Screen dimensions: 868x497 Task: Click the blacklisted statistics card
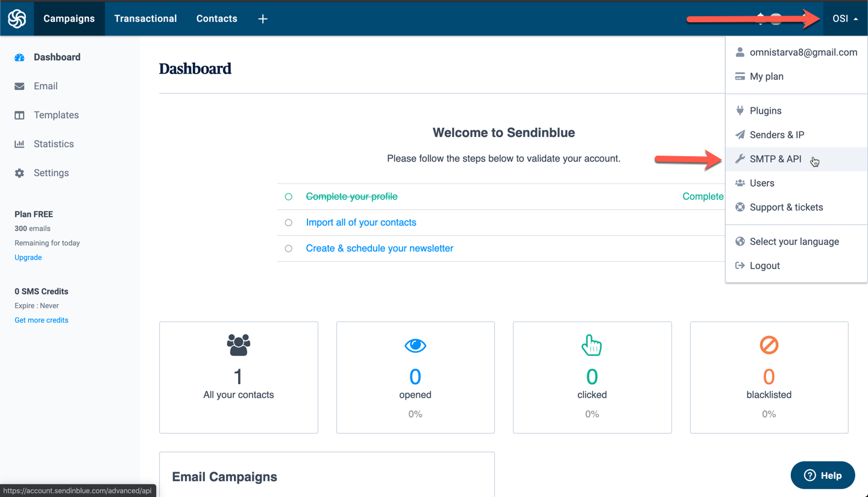(x=769, y=378)
